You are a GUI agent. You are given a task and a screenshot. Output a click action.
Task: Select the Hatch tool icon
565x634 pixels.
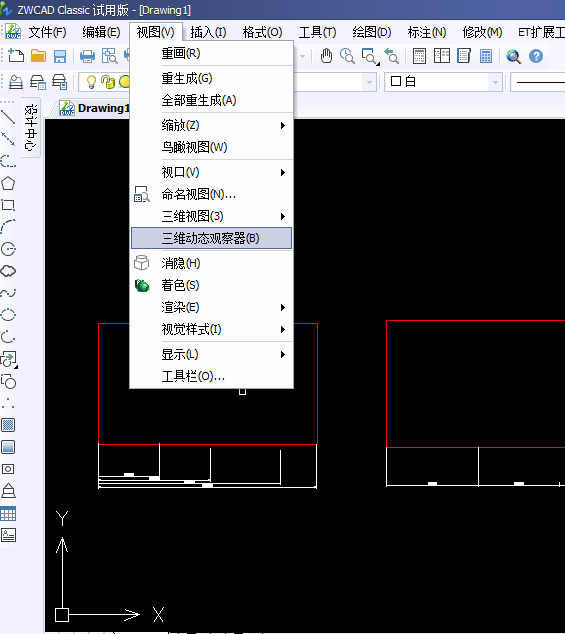tap(8, 425)
